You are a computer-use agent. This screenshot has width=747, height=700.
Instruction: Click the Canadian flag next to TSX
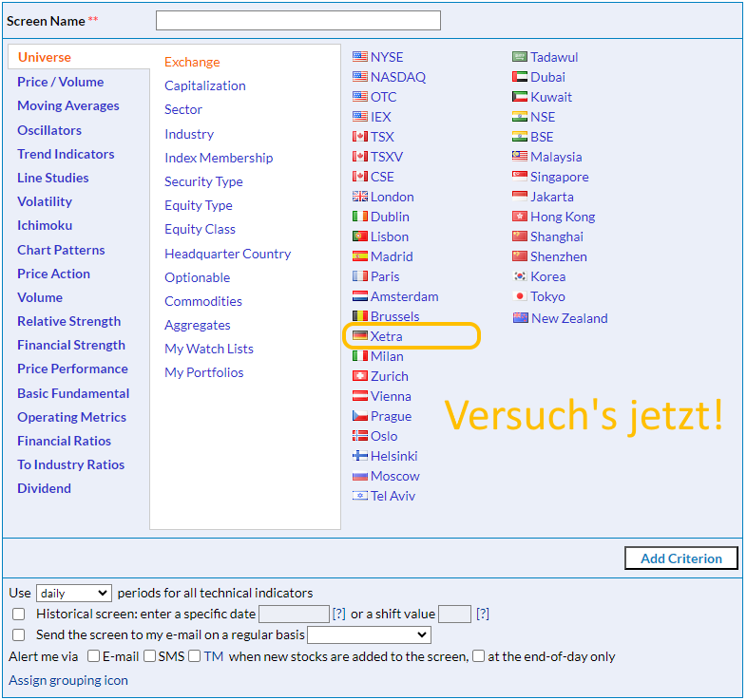pos(359,137)
